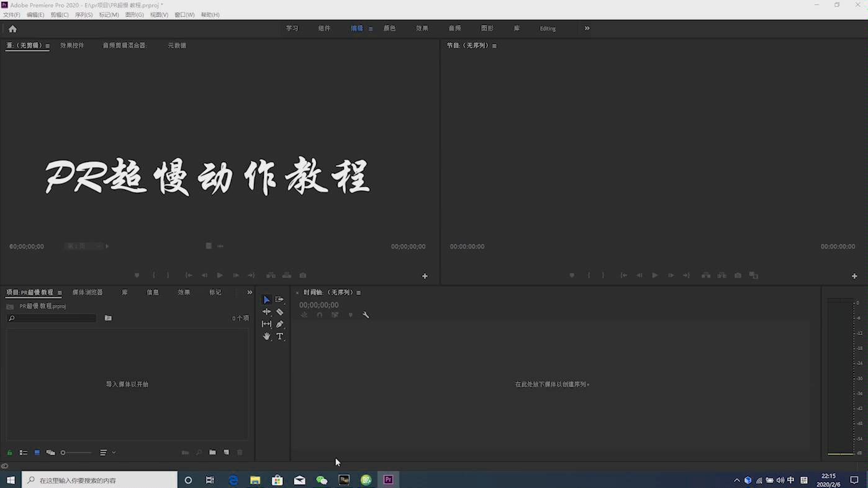This screenshot has height=488, width=868.
Task: Open the sort order dropdown in Project panel
Action: pyautogui.click(x=114, y=453)
